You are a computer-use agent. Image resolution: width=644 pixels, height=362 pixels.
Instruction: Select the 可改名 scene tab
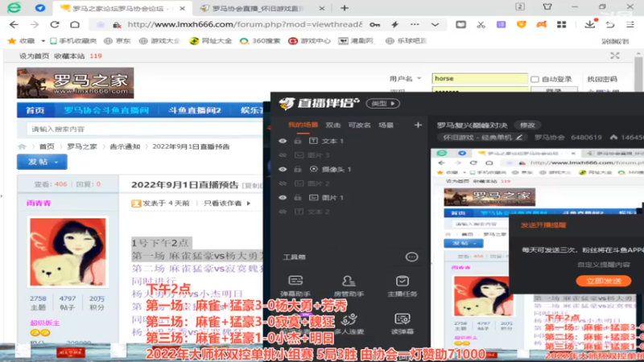(359, 125)
